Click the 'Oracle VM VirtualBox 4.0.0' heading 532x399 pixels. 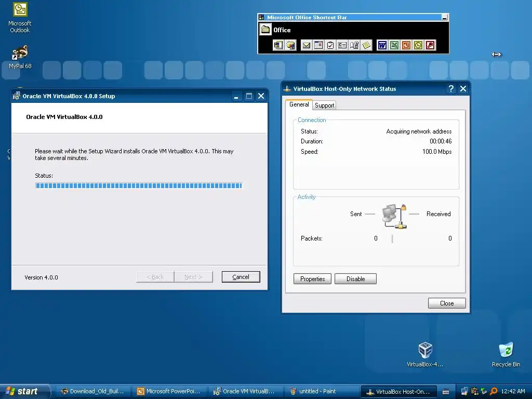click(64, 117)
